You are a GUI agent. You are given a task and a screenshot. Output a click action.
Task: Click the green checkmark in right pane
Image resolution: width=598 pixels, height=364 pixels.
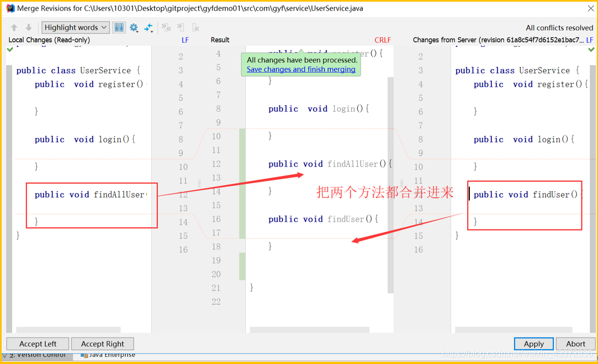tap(591, 49)
